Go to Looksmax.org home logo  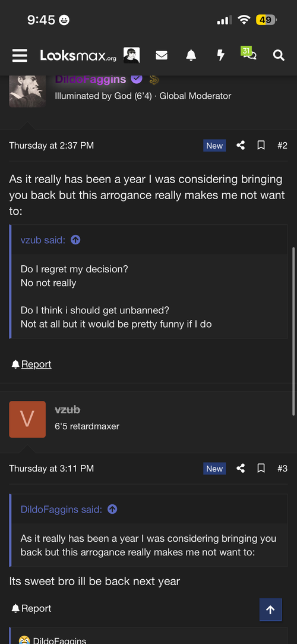(x=78, y=55)
